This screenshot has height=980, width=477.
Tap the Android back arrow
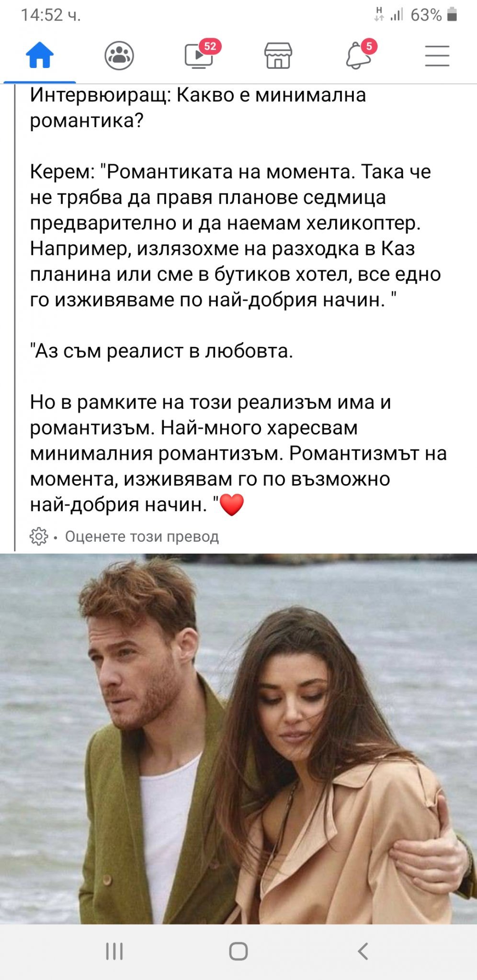(363, 951)
